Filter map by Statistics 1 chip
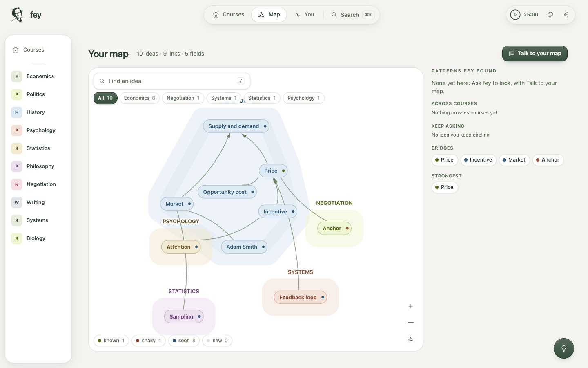 262,98
